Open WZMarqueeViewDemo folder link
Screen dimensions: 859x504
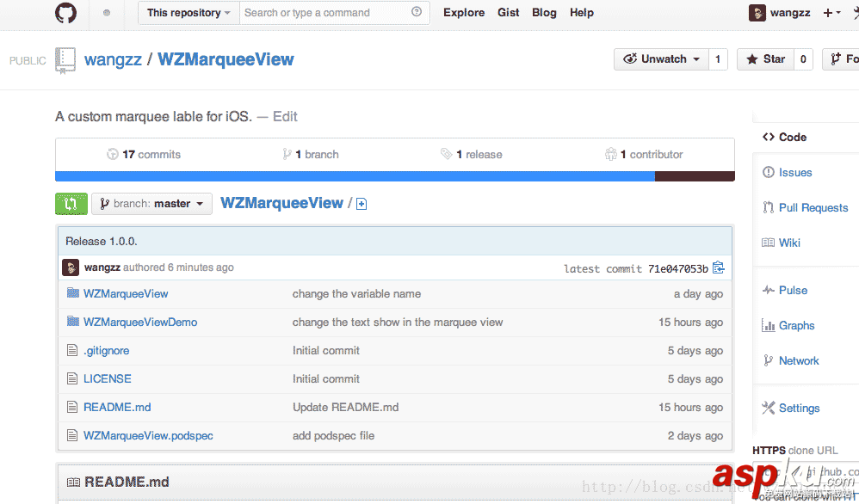coord(140,322)
